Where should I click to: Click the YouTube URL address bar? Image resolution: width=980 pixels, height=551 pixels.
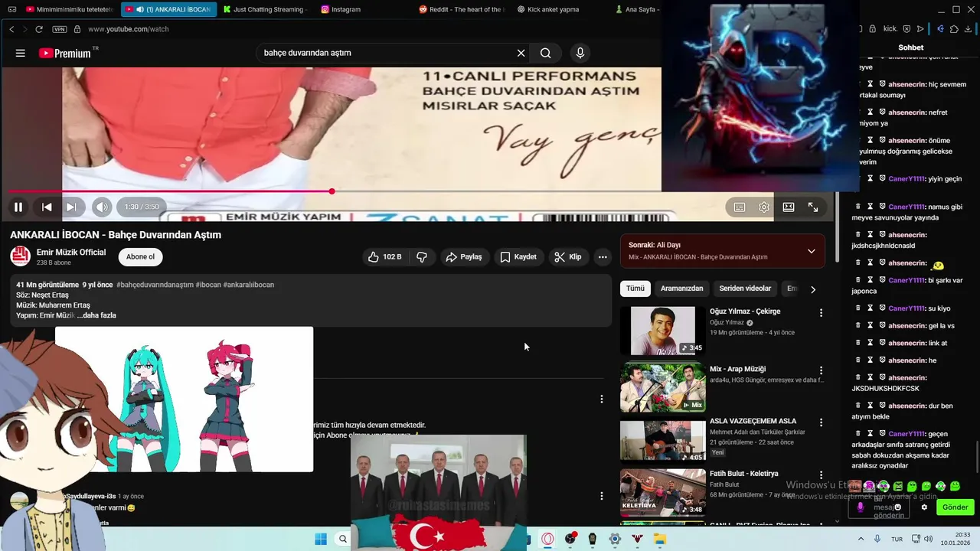(x=129, y=29)
